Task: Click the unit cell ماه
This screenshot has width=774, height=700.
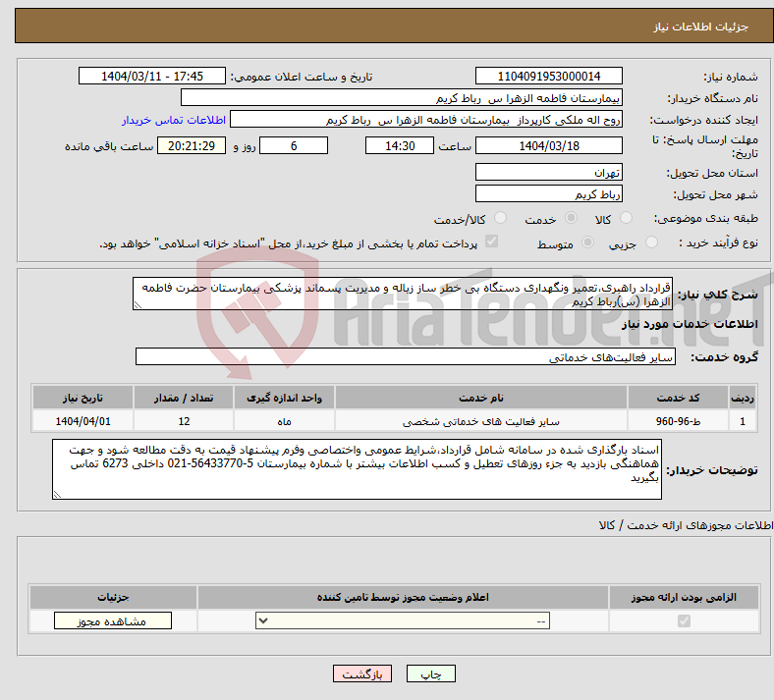Action: click(x=284, y=422)
